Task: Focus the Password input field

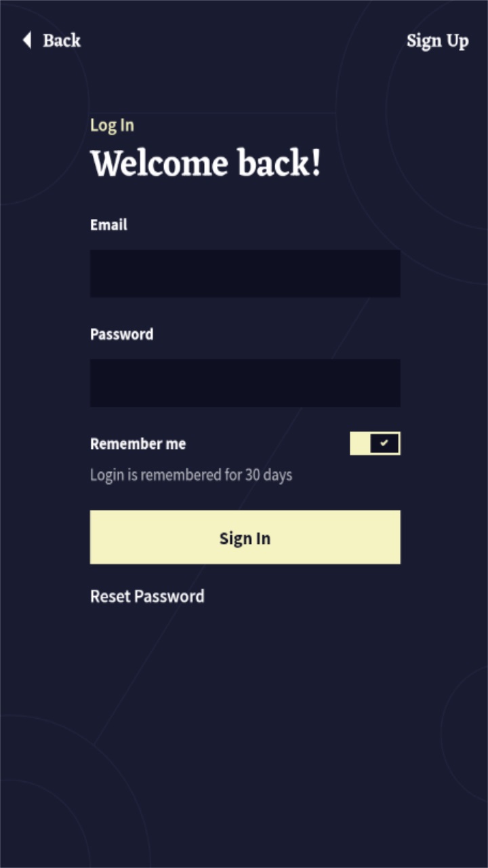Action: coord(245,382)
